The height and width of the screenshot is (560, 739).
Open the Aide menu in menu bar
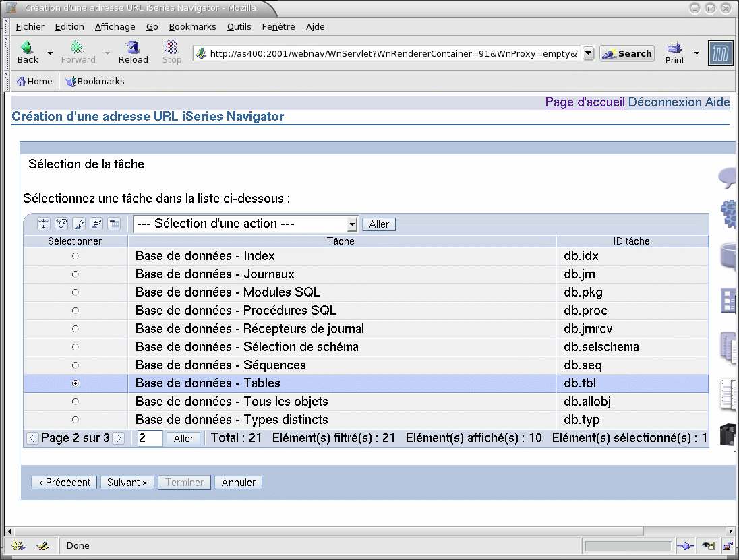coord(315,27)
